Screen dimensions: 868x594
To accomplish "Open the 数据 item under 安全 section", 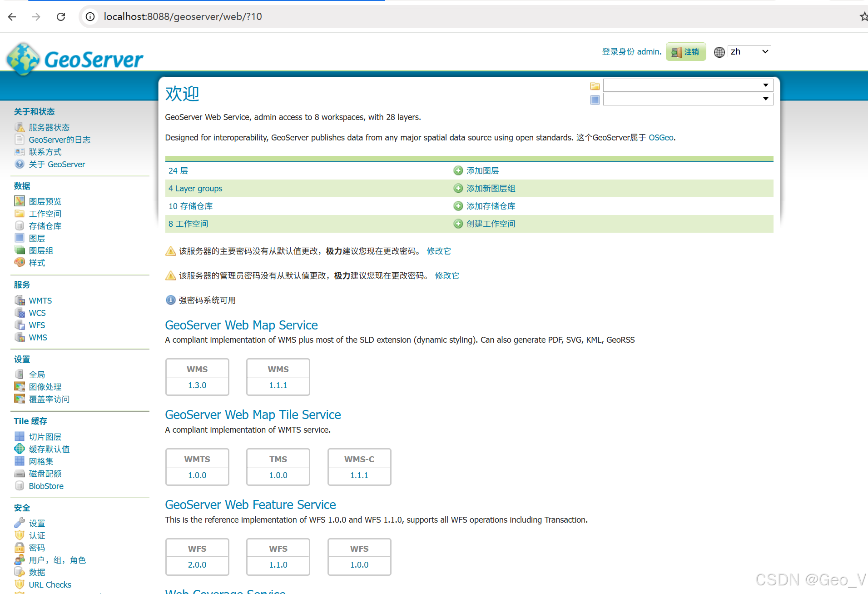I will point(37,572).
